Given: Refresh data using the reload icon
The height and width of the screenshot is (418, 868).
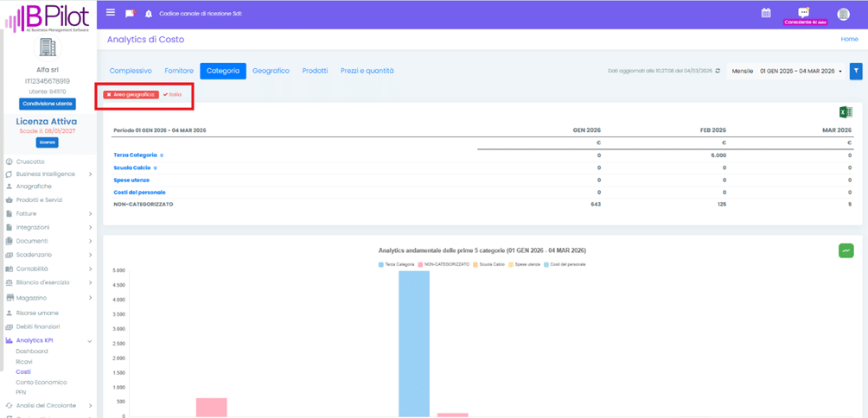Looking at the screenshot, I should pyautogui.click(x=717, y=71).
